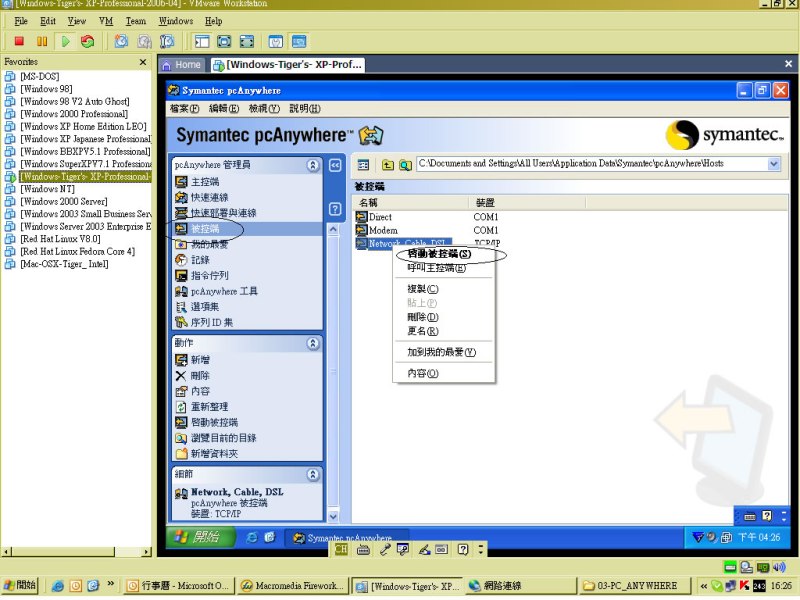
Task: Select [Mac-OSX-Tiger_Intel] in Favorites
Action: coord(64,264)
